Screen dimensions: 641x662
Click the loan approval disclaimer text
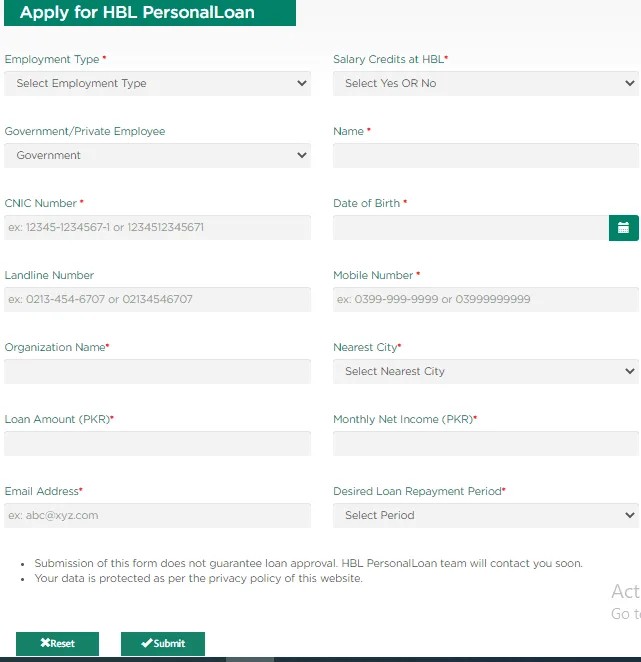click(x=308, y=563)
